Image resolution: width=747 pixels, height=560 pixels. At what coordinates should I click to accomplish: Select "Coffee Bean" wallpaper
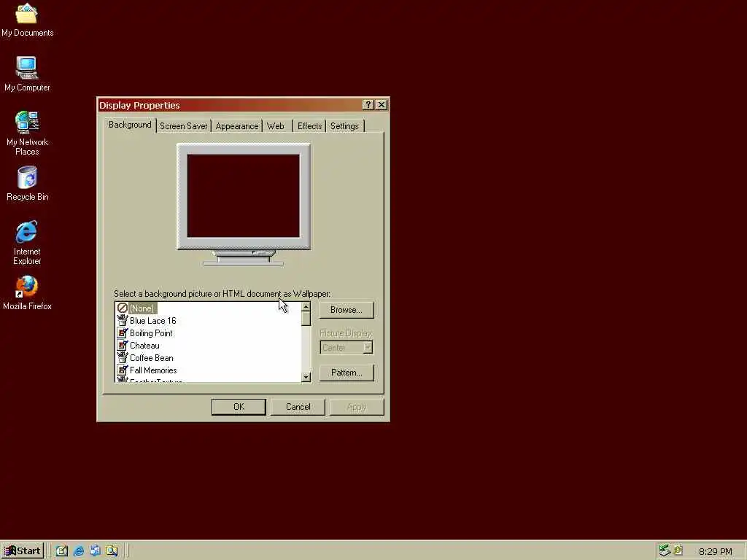click(152, 357)
